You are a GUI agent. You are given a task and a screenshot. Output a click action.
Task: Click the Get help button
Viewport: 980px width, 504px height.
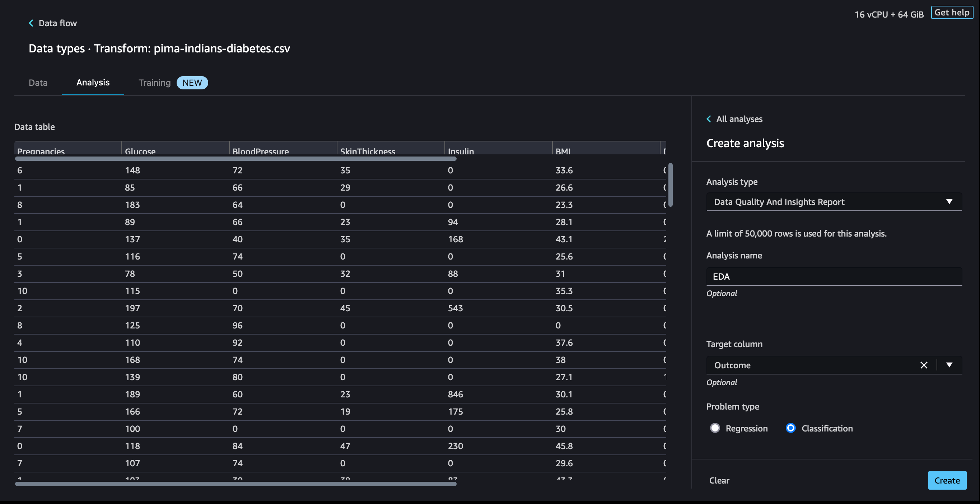tap(952, 13)
